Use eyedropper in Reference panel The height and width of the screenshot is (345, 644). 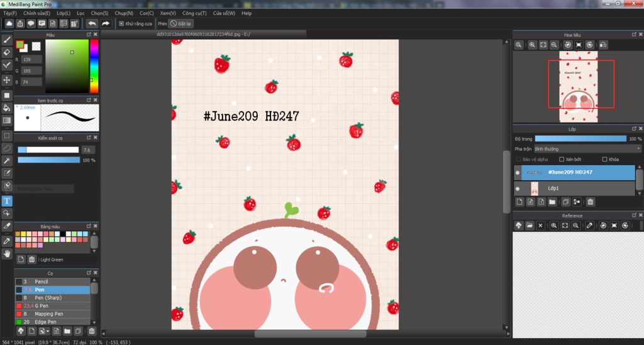click(589, 225)
